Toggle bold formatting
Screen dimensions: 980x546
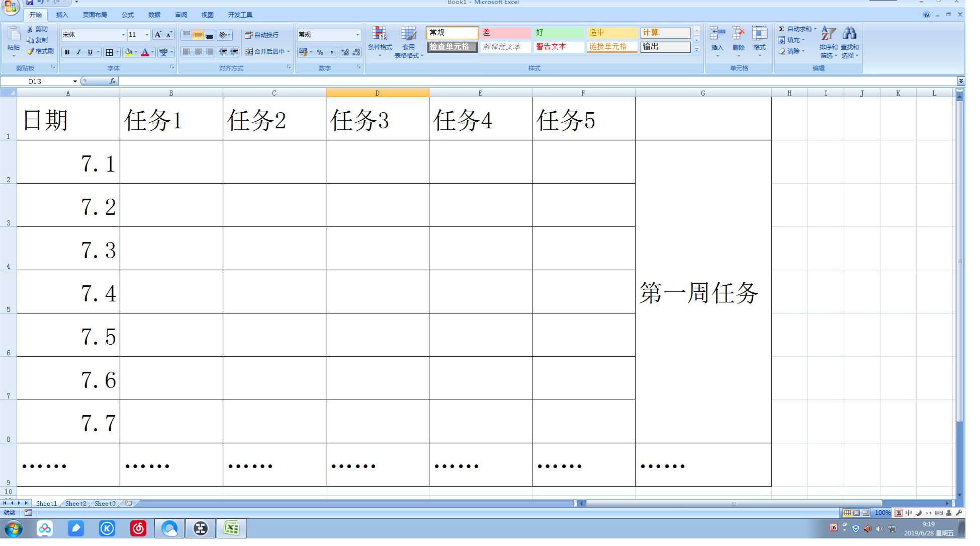tap(67, 52)
